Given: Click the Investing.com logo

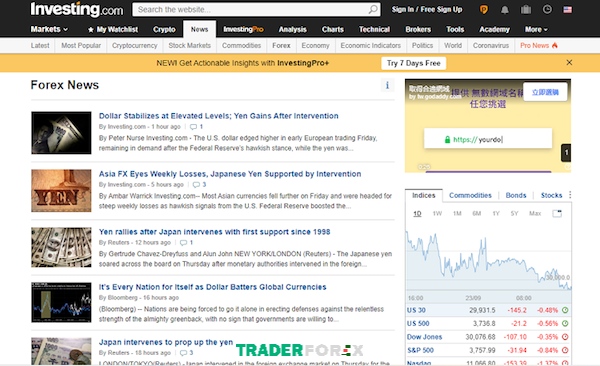Looking at the screenshot, I should [x=77, y=9].
